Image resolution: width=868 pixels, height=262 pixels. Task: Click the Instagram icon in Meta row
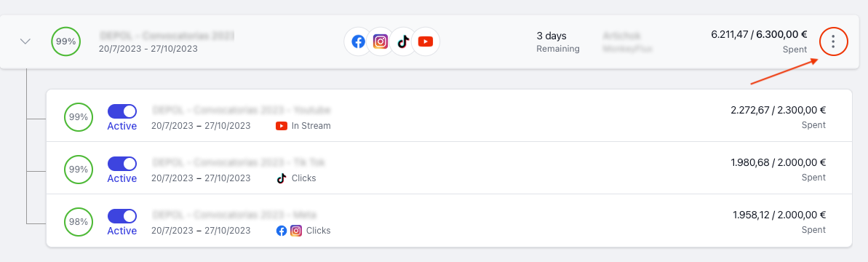296,231
